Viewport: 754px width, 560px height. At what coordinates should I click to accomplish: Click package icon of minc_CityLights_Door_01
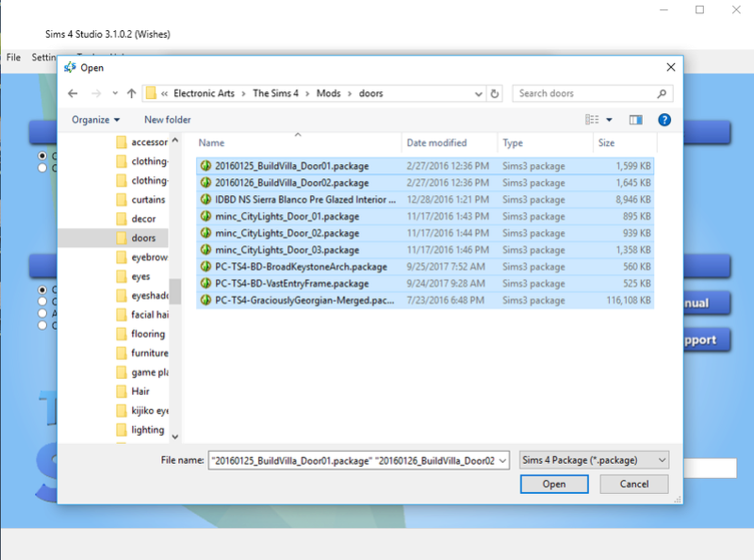tap(205, 216)
